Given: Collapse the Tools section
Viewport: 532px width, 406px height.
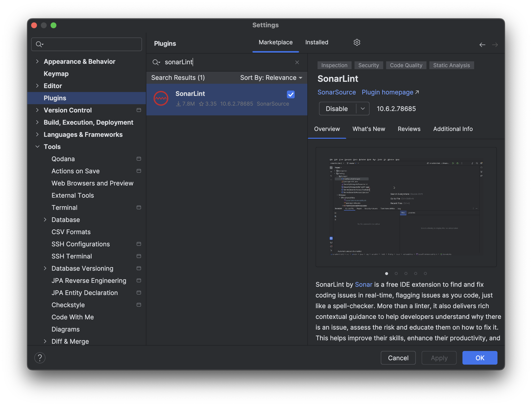Looking at the screenshot, I should point(37,147).
